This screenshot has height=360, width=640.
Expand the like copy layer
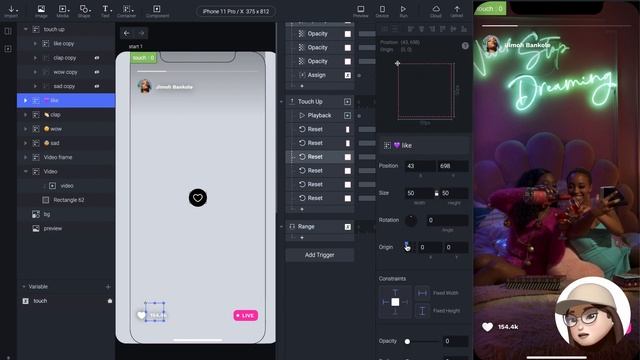pyautogui.click(x=35, y=44)
